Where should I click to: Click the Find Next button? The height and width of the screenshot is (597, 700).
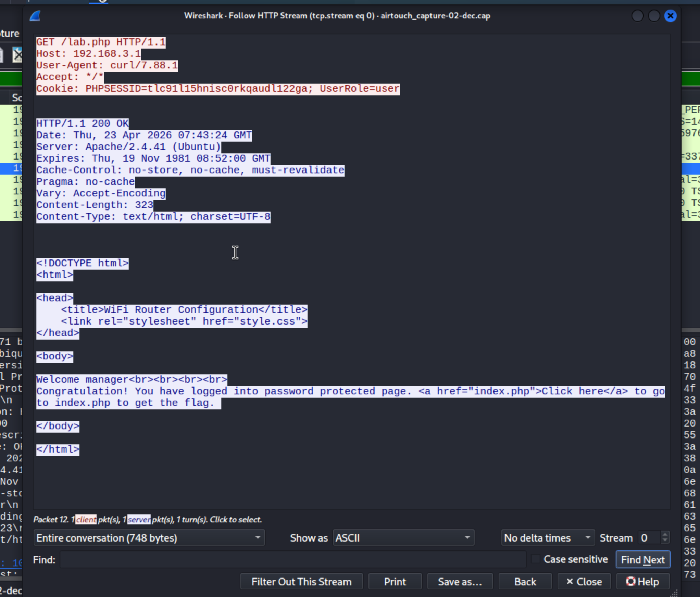pyautogui.click(x=642, y=560)
